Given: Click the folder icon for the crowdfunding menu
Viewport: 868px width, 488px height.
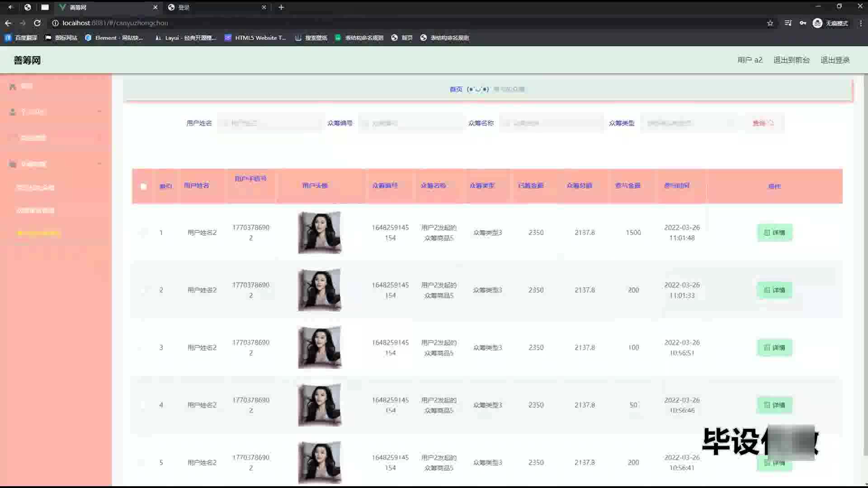Looking at the screenshot, I should (13, 164).
